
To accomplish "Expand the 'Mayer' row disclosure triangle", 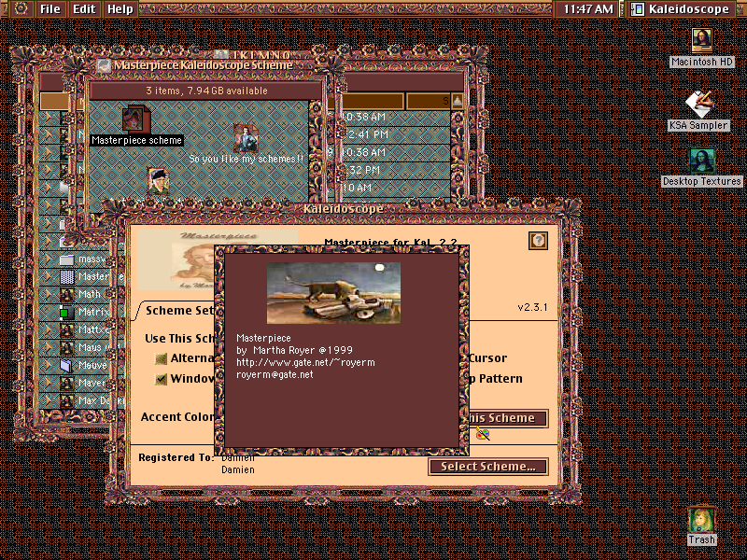I will (49, 383).
